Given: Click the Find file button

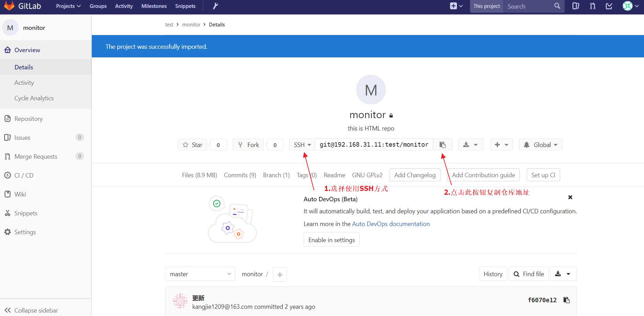Looking at the screenshot, I should coord(529,274).
